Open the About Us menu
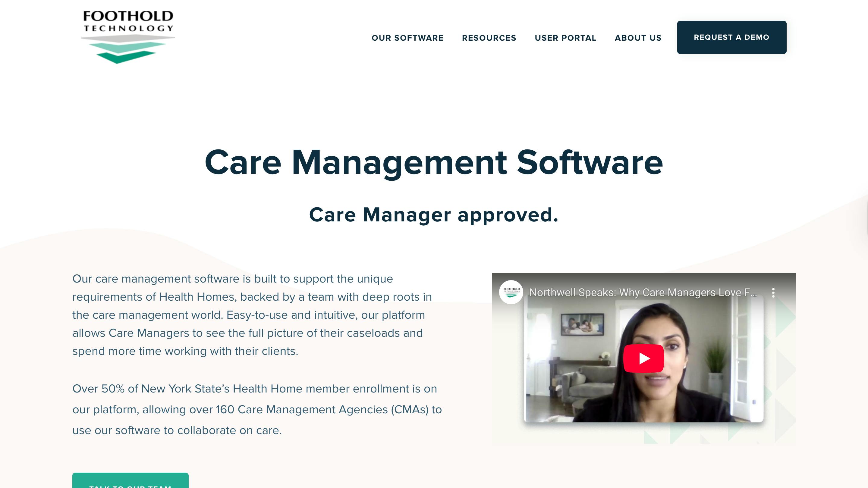Screen dimensions: 868x488 pos(638,38)
